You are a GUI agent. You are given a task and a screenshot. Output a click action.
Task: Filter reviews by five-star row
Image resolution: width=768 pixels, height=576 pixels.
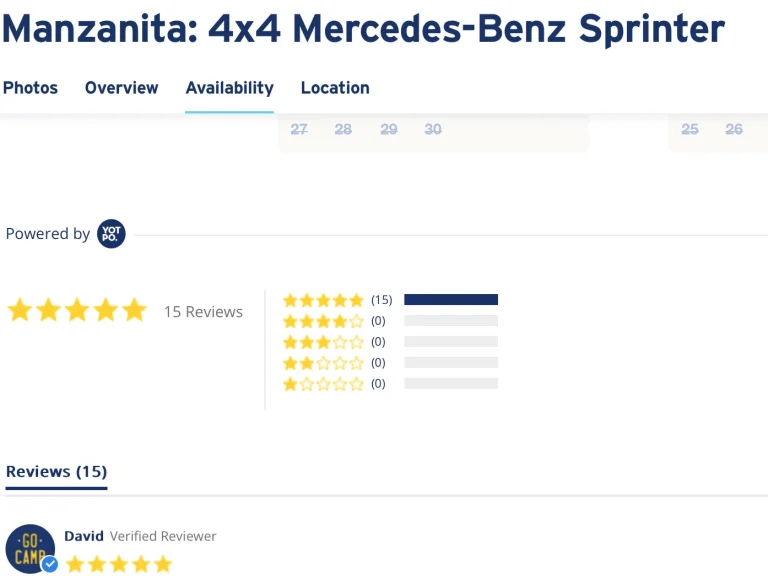click(323, 300)
